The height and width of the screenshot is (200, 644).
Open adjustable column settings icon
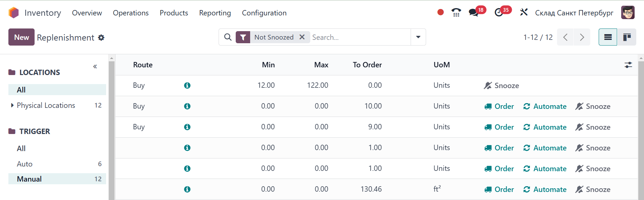click(628, 65)
